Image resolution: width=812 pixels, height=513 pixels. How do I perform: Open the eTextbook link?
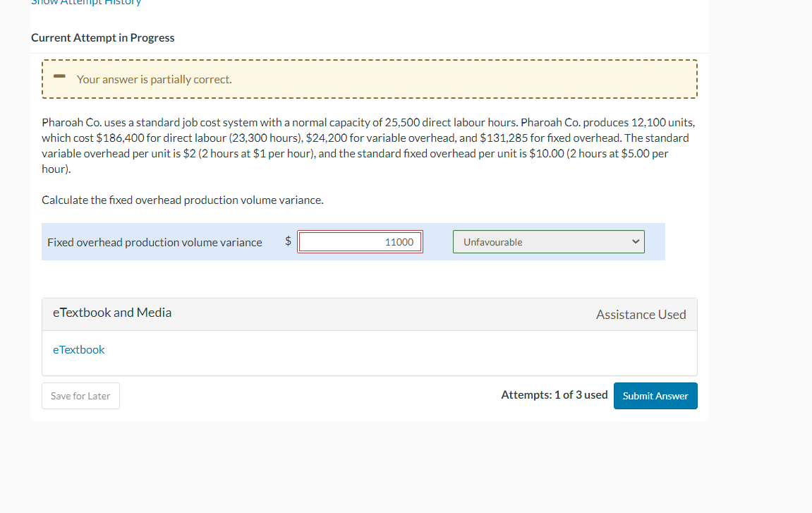[78, 349]
